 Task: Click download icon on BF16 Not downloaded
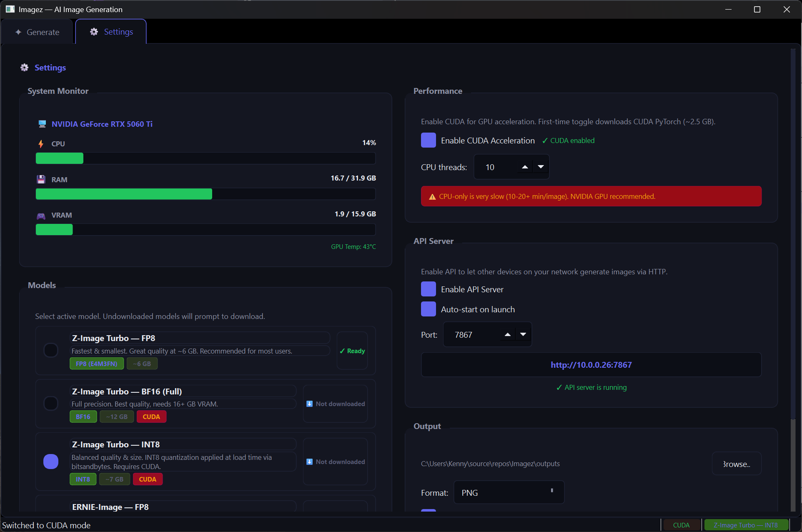(310, 404)
